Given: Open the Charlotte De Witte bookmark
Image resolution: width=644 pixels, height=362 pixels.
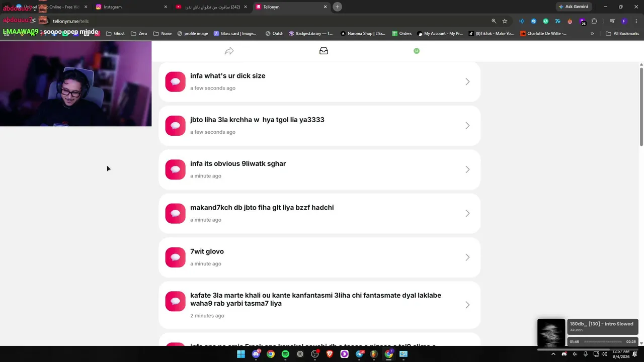Looking at the screenshot, I should coord(543,34).
